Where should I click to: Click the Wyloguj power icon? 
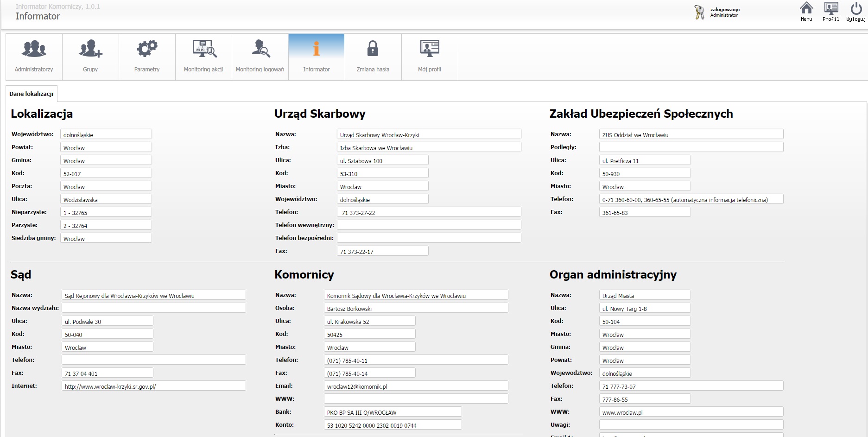(855, 9)
